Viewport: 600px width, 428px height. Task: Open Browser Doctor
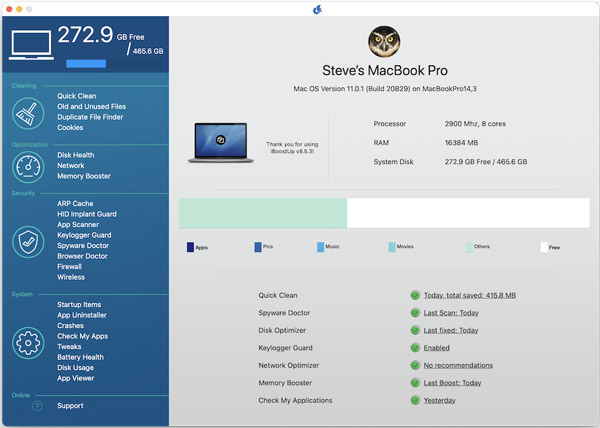tap(82, 256)
